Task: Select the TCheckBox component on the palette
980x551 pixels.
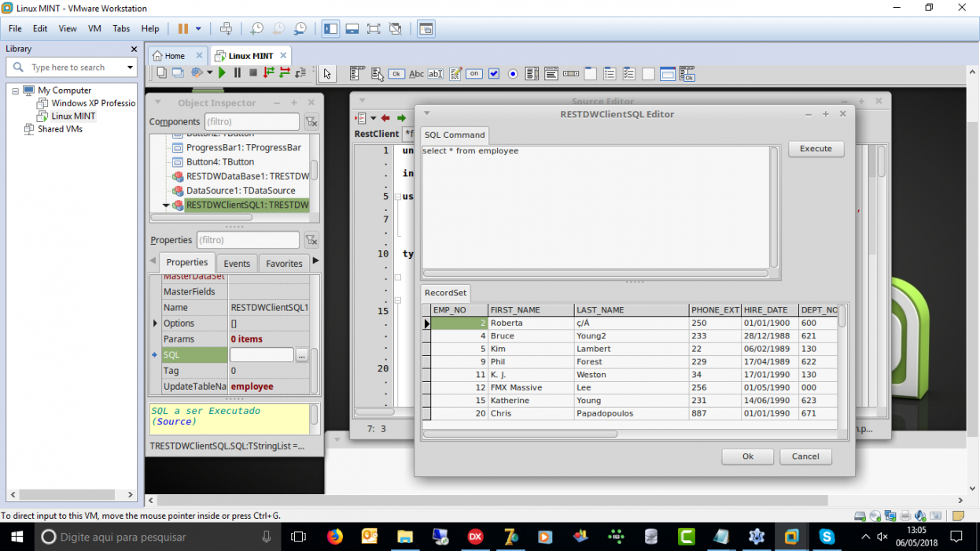Action: coord(494,74)
